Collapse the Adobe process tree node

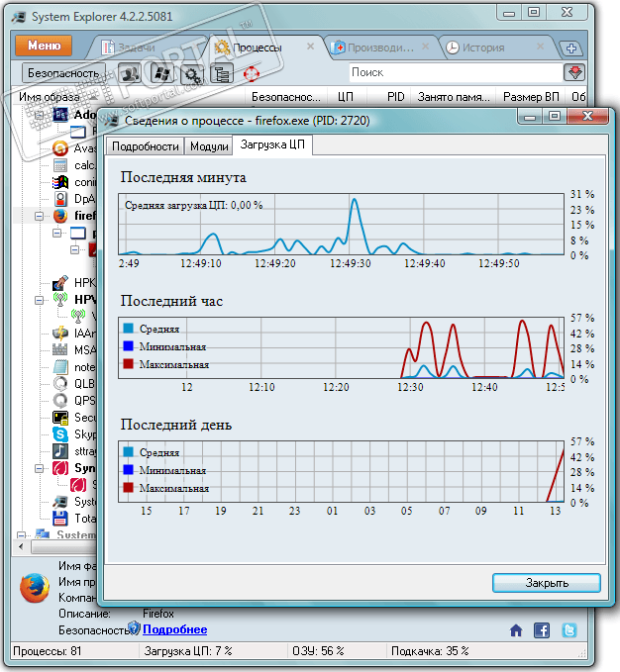click(39, 115)
